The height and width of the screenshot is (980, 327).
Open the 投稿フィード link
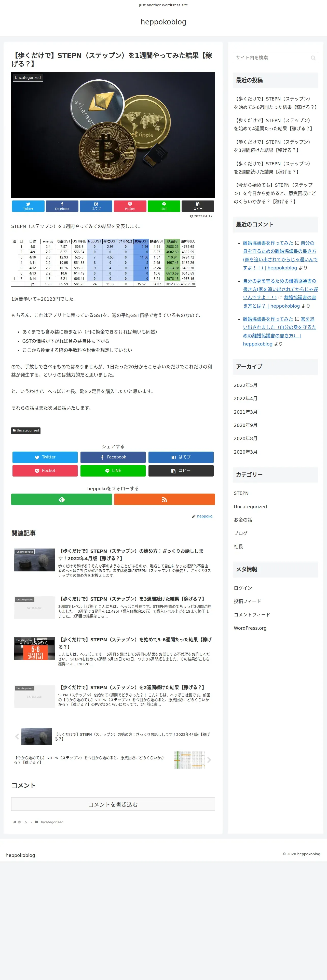[248, 601]
